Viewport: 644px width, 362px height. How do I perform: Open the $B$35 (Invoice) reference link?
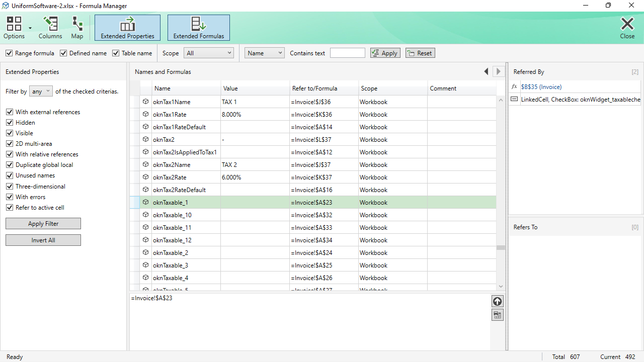(541, 87)
